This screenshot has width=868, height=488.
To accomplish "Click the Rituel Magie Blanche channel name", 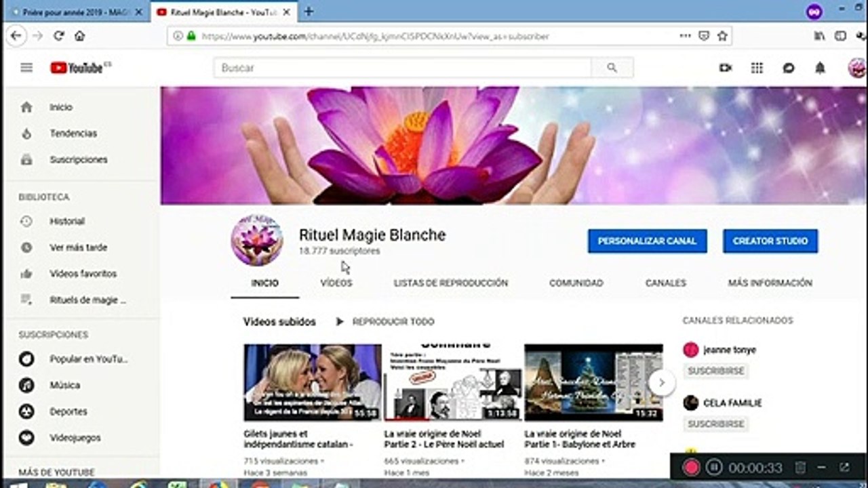I will (372, 235).
